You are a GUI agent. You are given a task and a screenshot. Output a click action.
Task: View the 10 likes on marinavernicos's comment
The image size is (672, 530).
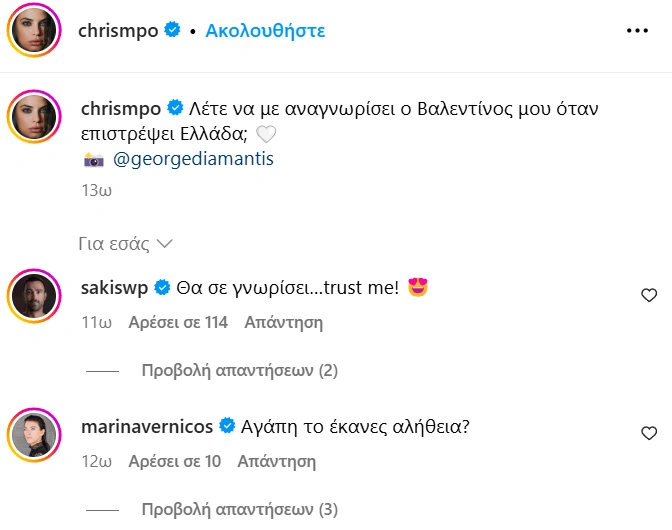pyautogui.click(x=174, y=461)
